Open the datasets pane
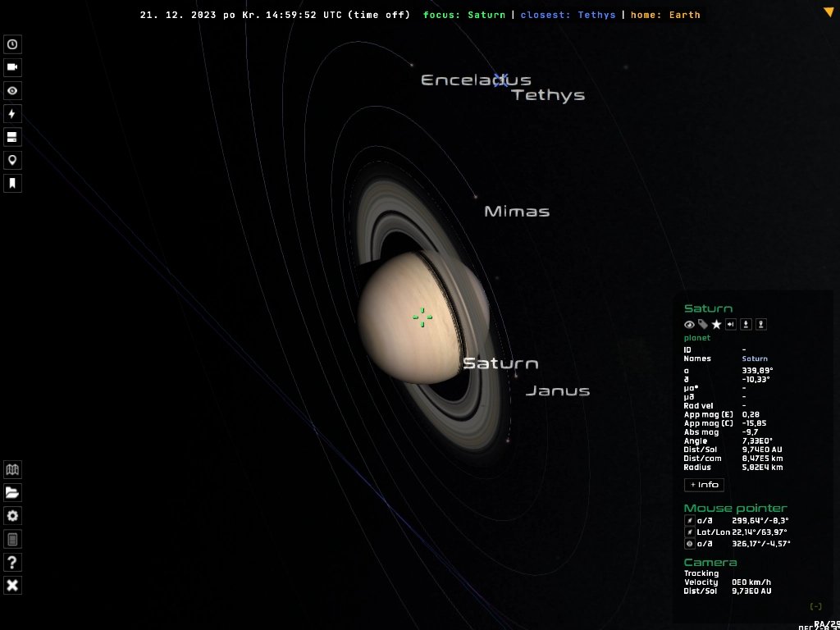 coord(12,136)
